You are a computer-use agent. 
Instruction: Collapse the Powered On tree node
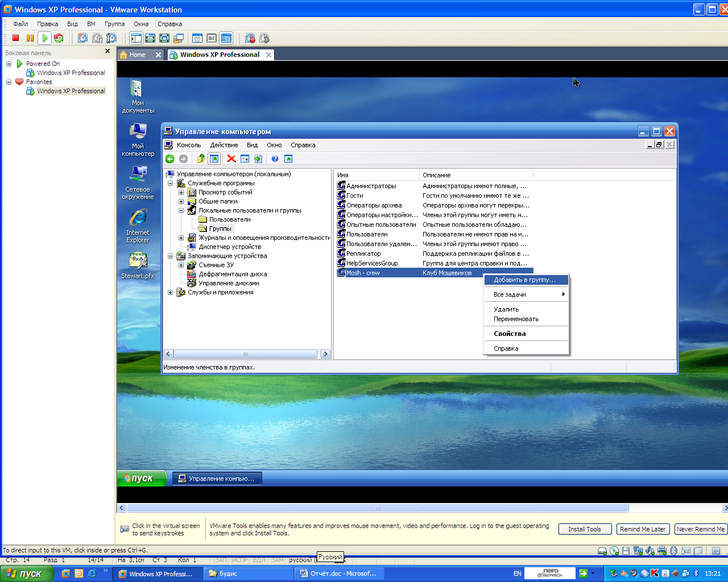pos(9,64)
